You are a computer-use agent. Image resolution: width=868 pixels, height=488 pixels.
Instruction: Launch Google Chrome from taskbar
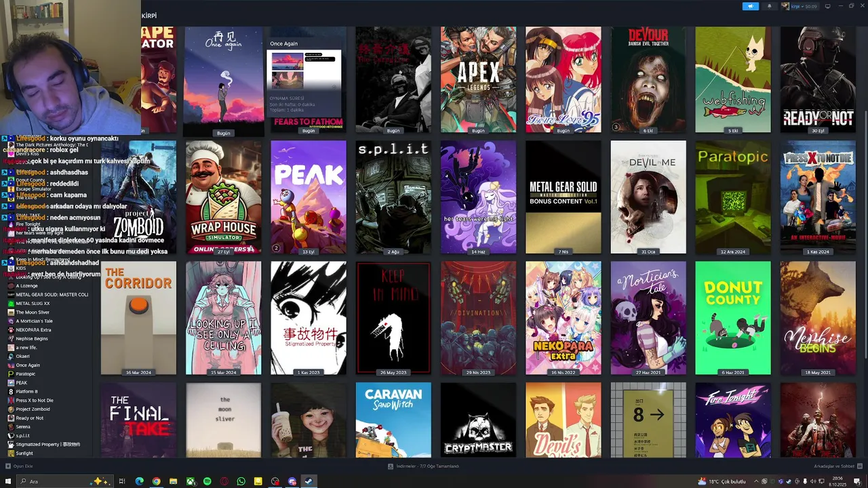pyautogui.click(x=156, y=481)
